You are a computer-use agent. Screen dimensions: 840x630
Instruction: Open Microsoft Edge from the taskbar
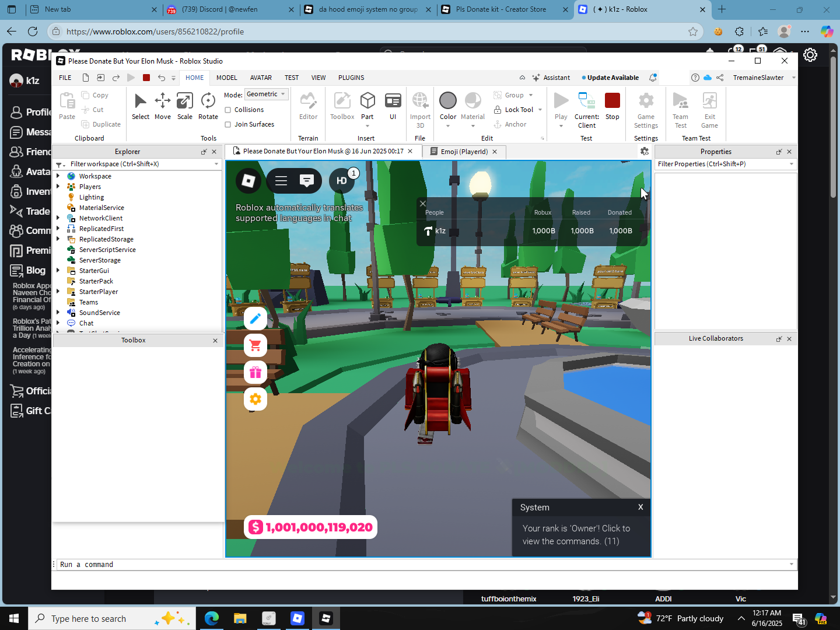coord(211,618)
